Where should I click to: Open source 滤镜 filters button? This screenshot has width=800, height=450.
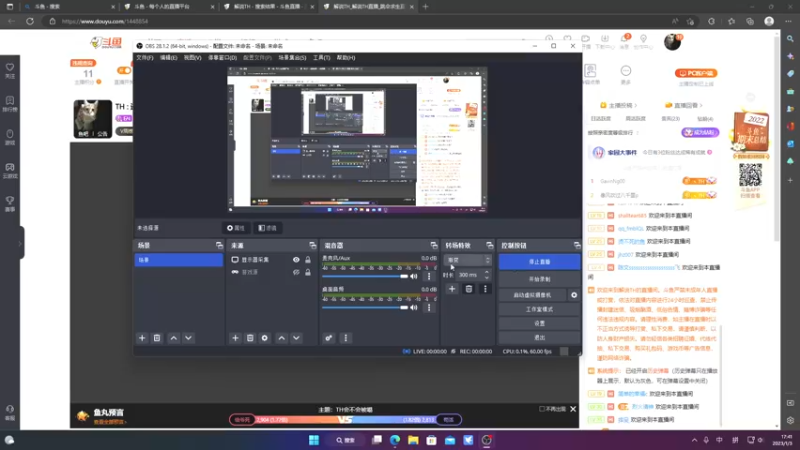point(268,228)
